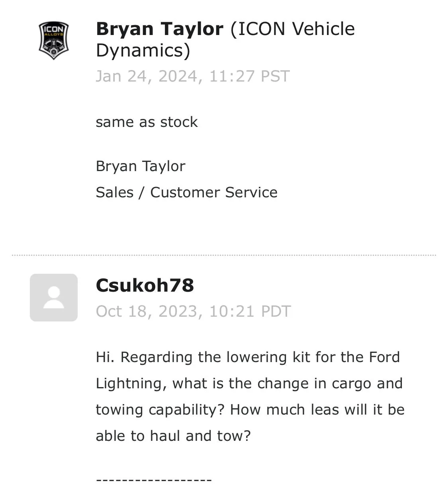
Task: Click the Jan 24, 2024 11:27 PST timestamp
Action: [192, 76]
